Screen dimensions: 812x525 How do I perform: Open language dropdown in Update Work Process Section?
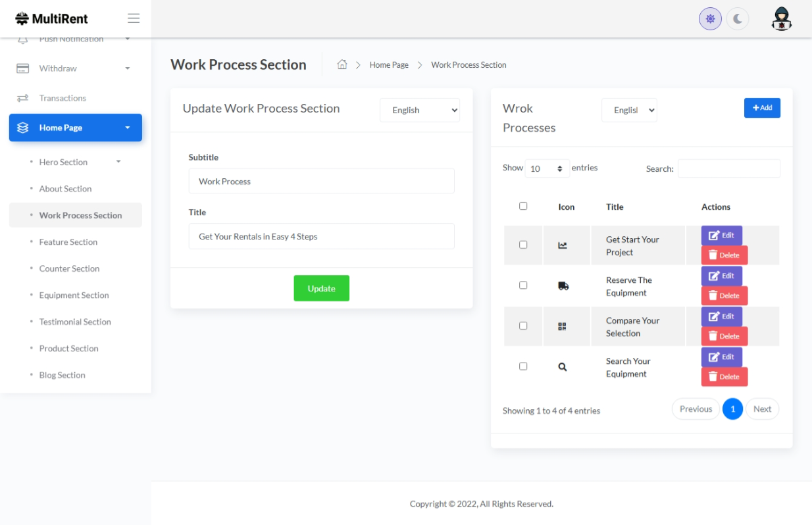coord(419,111)
